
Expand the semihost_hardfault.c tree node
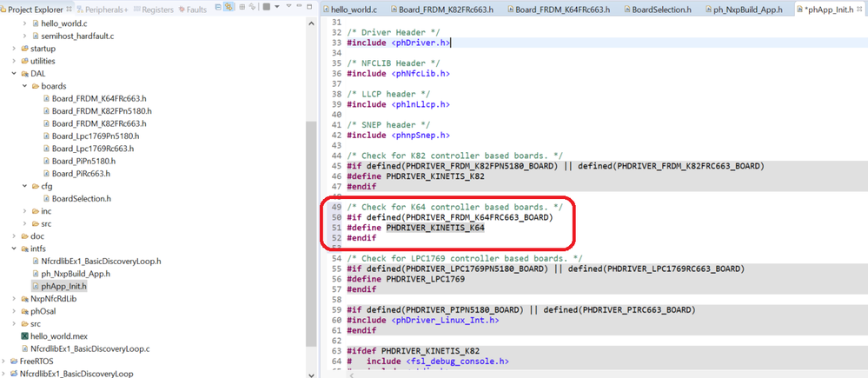click(x=25, y=36)
